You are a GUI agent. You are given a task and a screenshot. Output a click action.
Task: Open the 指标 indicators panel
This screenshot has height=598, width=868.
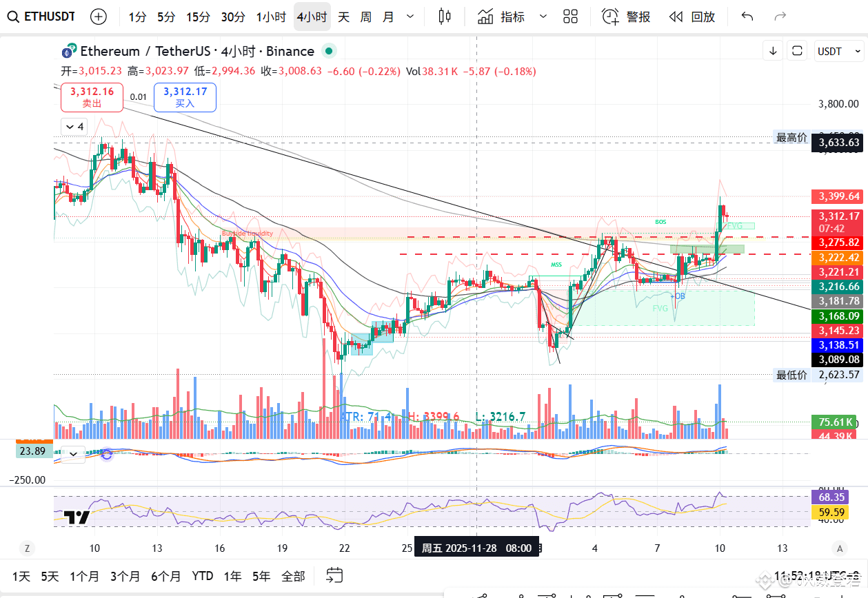click(501, 17)
